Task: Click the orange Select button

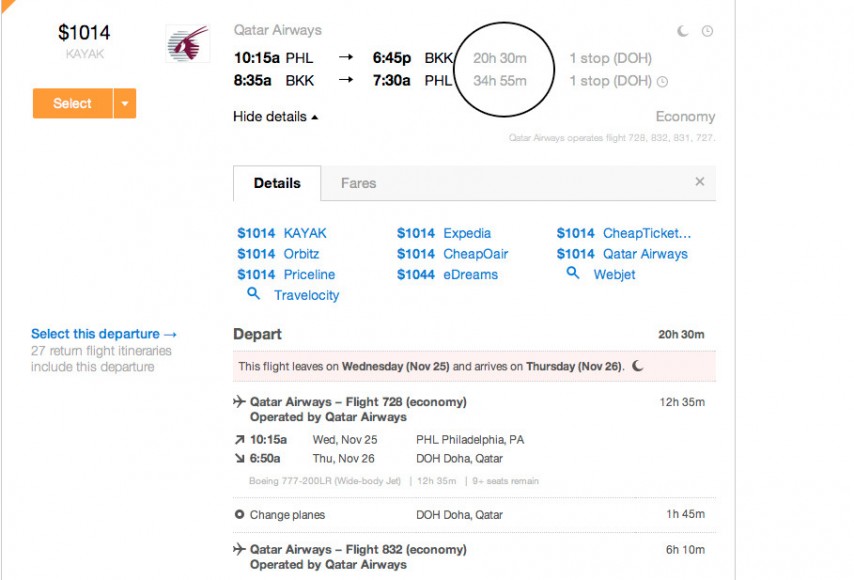Action: click(x=72, y=103)
